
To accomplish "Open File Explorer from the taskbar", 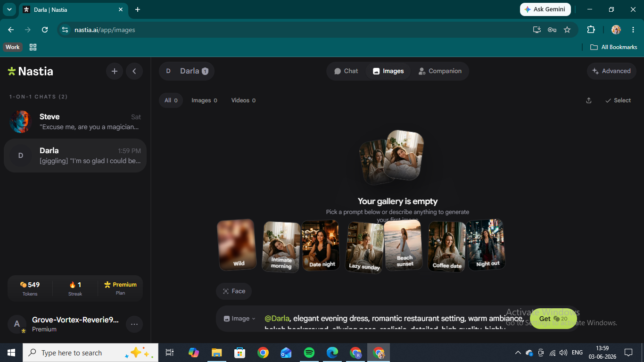I will 217,353.
